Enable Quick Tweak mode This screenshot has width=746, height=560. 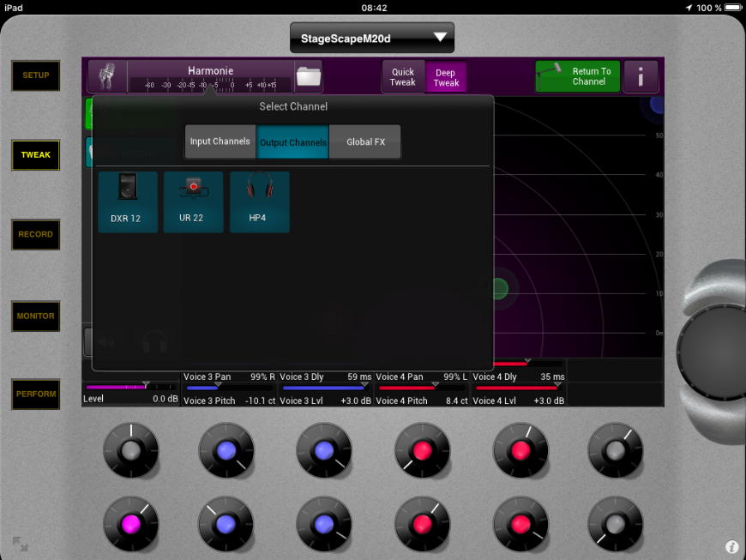(x=403, y=77)
